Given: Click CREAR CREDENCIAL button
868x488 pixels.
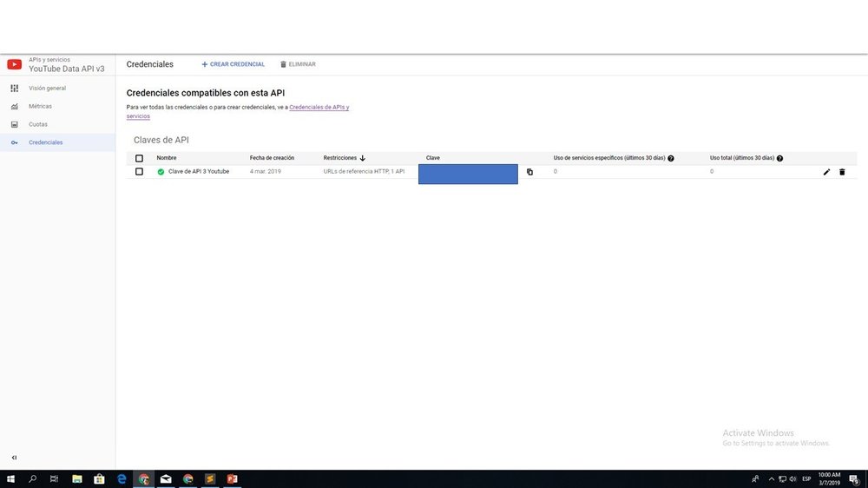Looking at the screenshot, I should pyautogui.click(x=233, y=64).
